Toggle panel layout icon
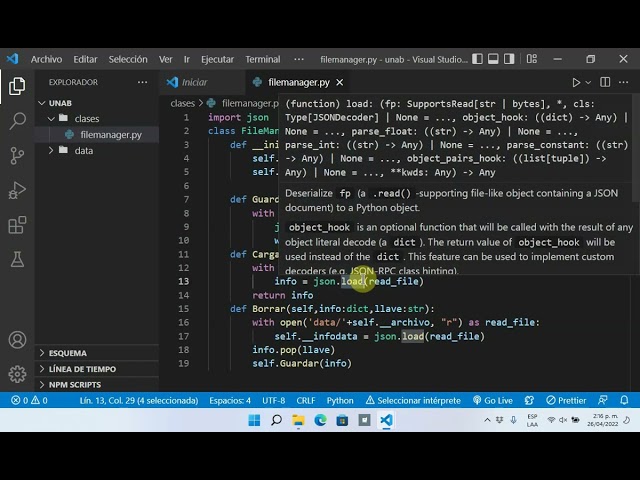640x480 pixels. click(x=493, y=59)
